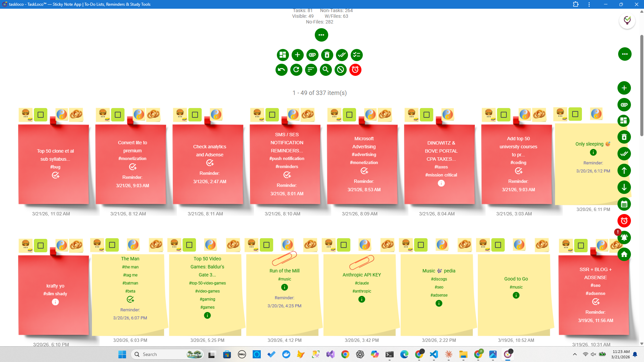
Task: Expand the green ellipsis menu below stats
Action: click(x=321, y=35)
